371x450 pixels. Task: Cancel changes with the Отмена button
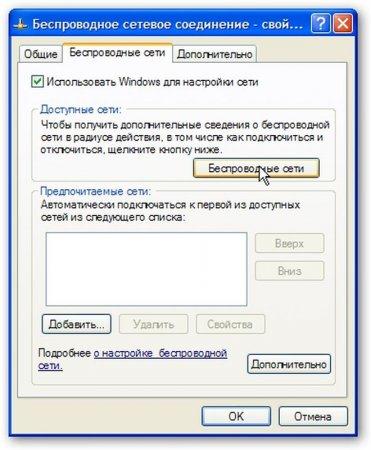pyautogui.click(x=313, y=416)
